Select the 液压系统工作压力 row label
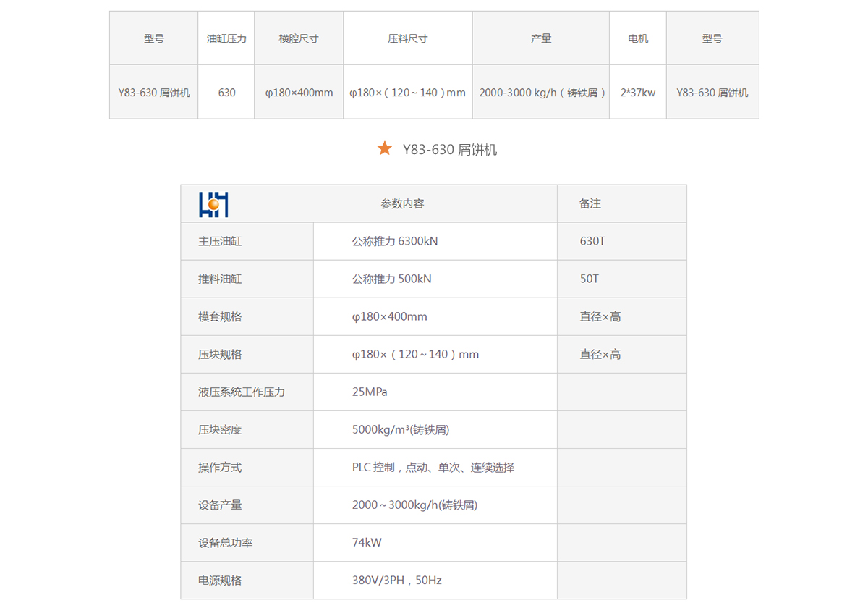 (242, 392)
